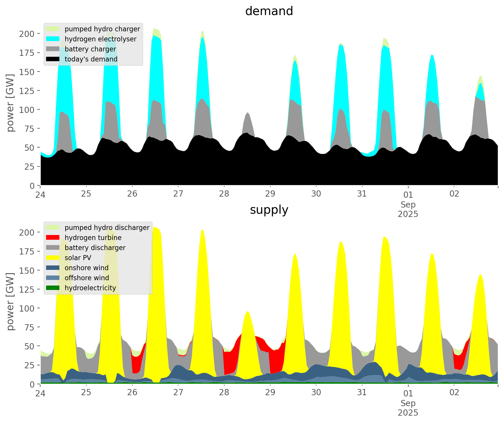This screenshot has width=504, height=423.
Task: Click the 'supply' chart title
Action: point(269,210)
